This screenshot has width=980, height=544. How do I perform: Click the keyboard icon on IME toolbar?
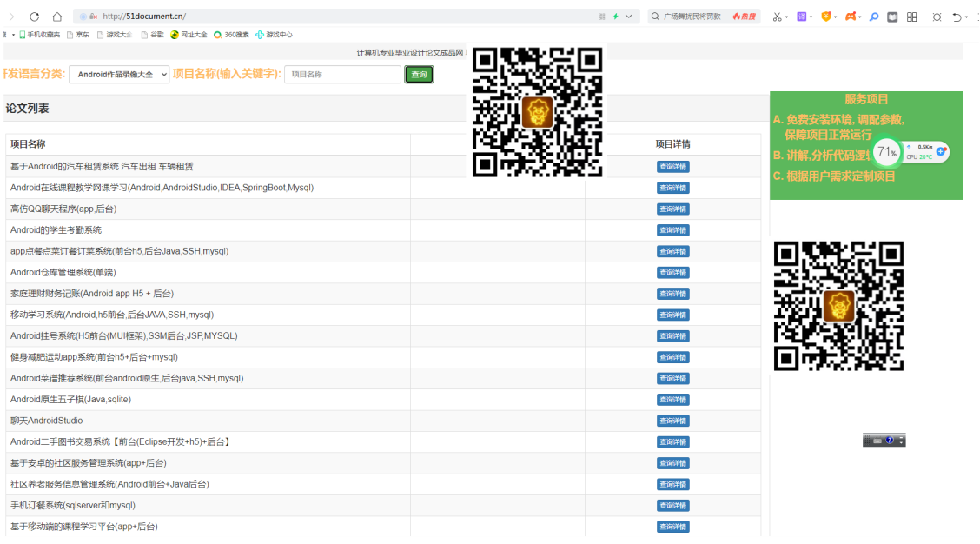(877, 441)
